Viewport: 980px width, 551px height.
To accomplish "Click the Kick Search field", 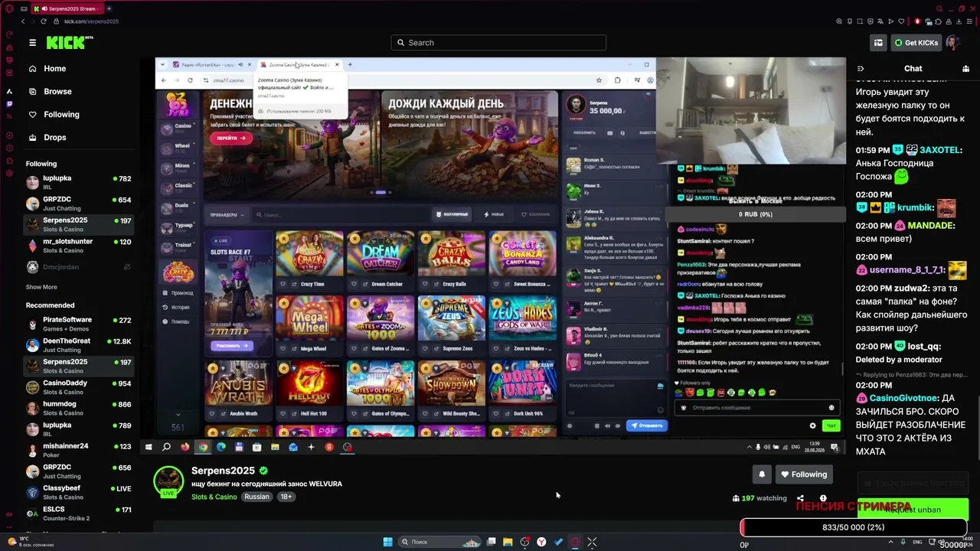I will click(x=498, y=43).
